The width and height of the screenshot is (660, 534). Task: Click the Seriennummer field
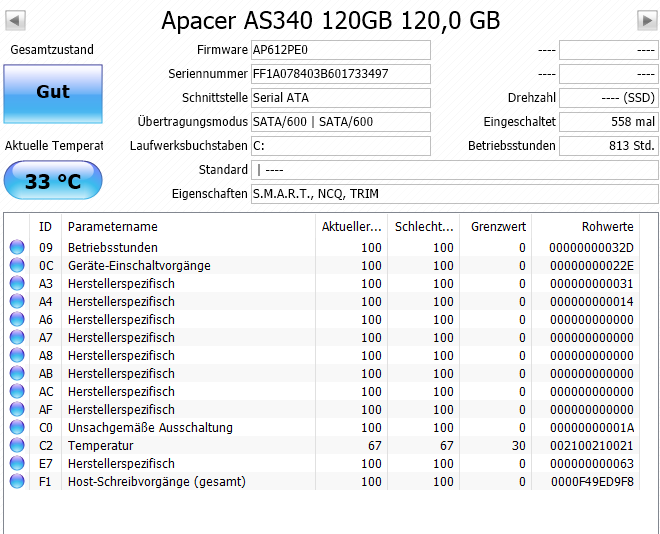click(x=341, y=74)
